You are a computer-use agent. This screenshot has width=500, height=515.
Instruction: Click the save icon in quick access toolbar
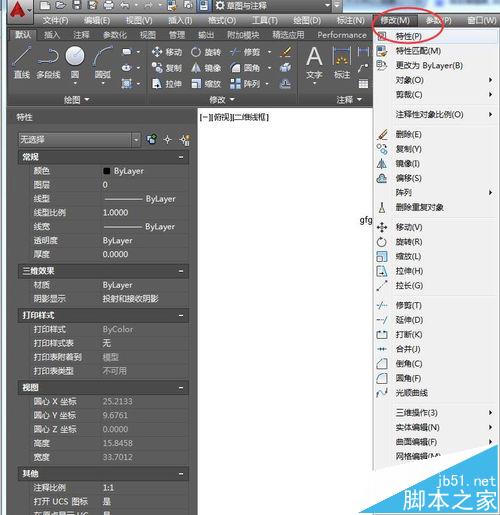[x=77, y=5]
